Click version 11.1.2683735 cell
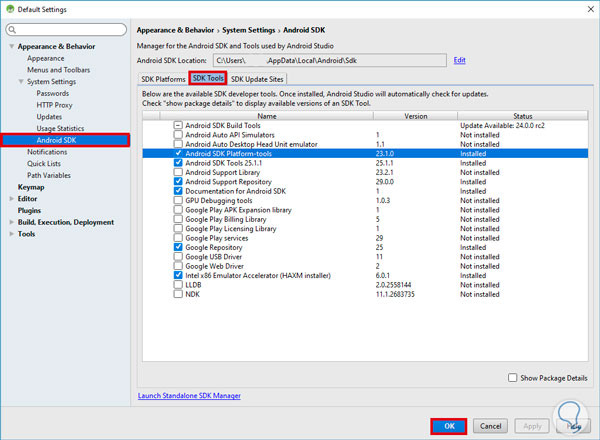 coord(395,294)
